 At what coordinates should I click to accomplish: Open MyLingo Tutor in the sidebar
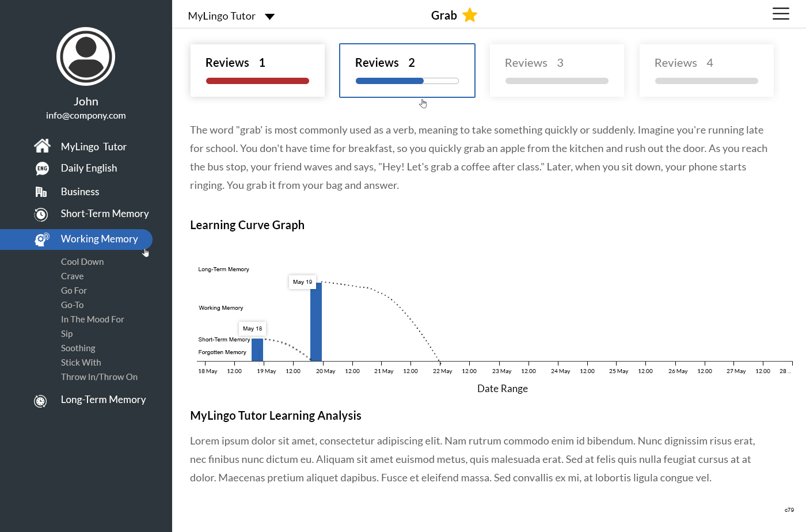pyautogui.click(x=93, y=147)
